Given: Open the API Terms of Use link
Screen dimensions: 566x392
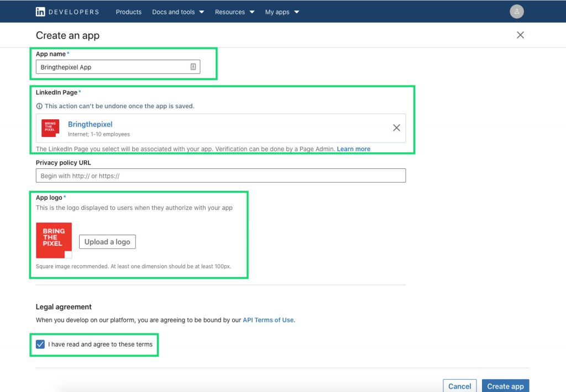Looking at the screenshot, I should click(268, 320).
